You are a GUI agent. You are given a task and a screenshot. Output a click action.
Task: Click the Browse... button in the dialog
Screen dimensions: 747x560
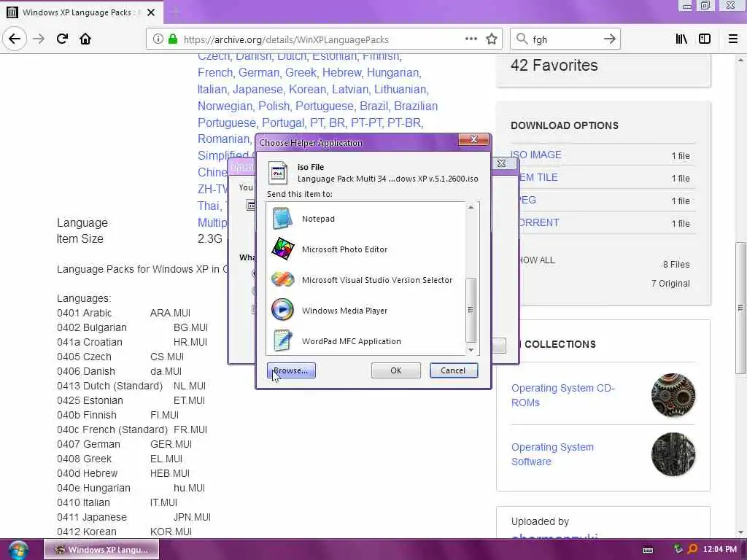(291, 370)
